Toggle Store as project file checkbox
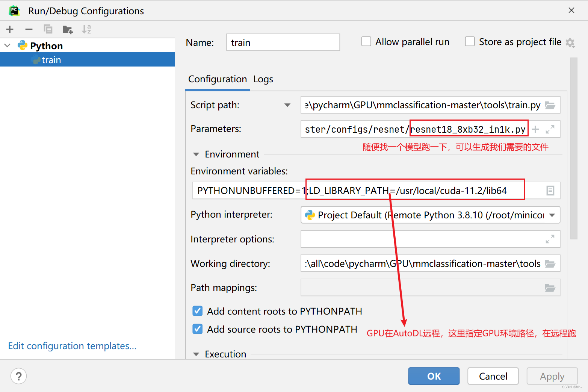Screen dimensions: 588x392 click(x=470, y=42)
